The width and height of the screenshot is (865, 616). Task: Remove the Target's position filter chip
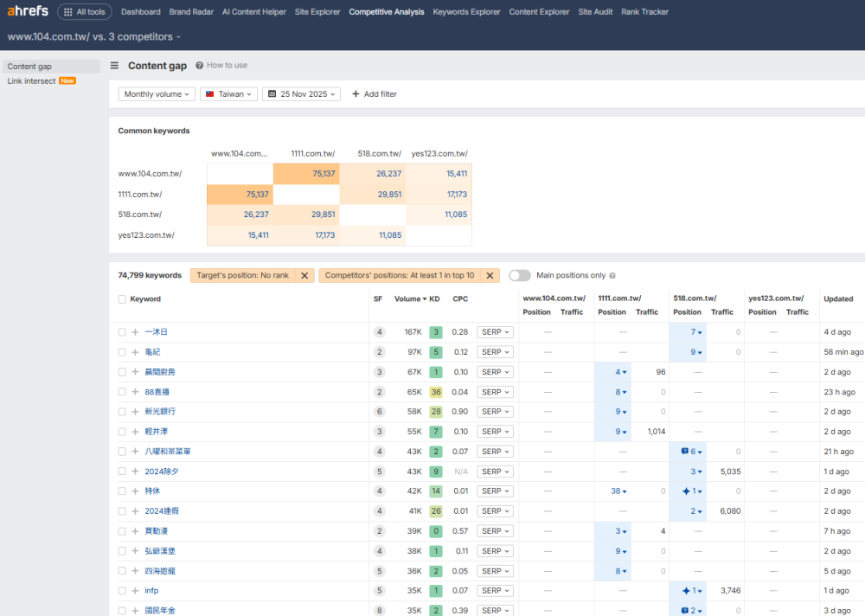[304, 275]
